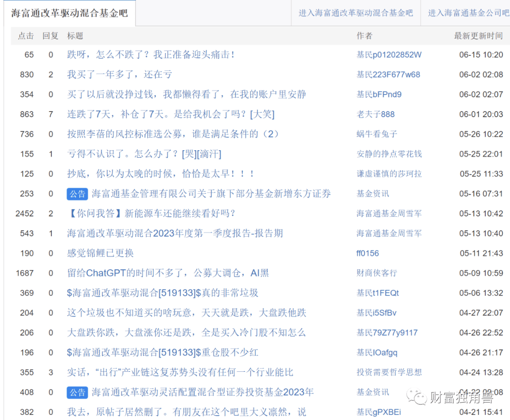Open announcement 海富通改革驱动灵活配置混合型证券投资基金2023年
This screenshot has height=420, width=510.
point(203,392)
